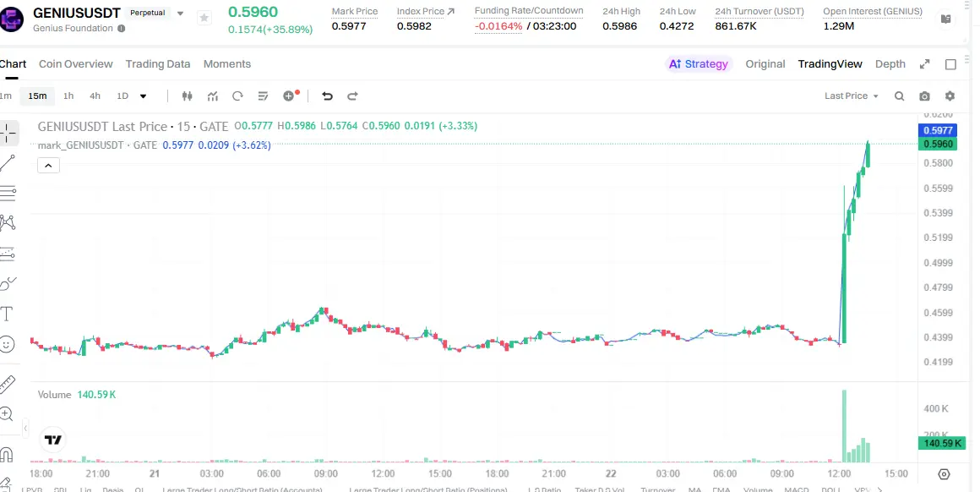Click the Volume 140.59 K legend
Viewport: 980px width, 492px height.
(77, 395)
